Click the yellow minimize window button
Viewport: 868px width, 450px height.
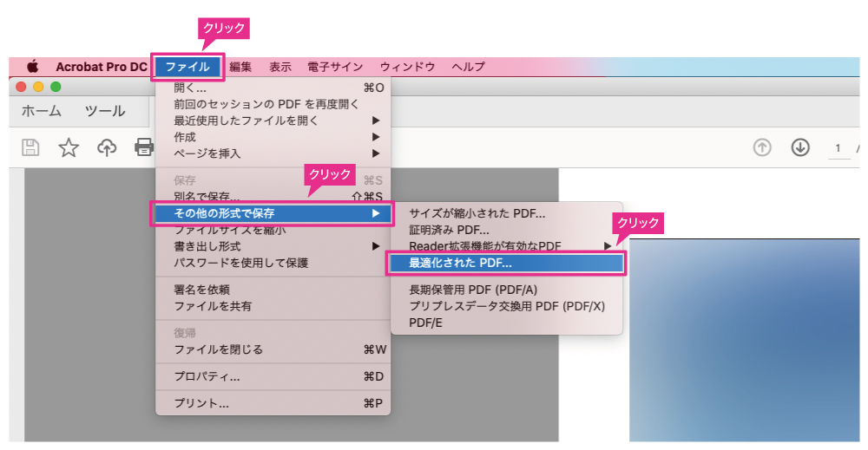tap(38, 87)
